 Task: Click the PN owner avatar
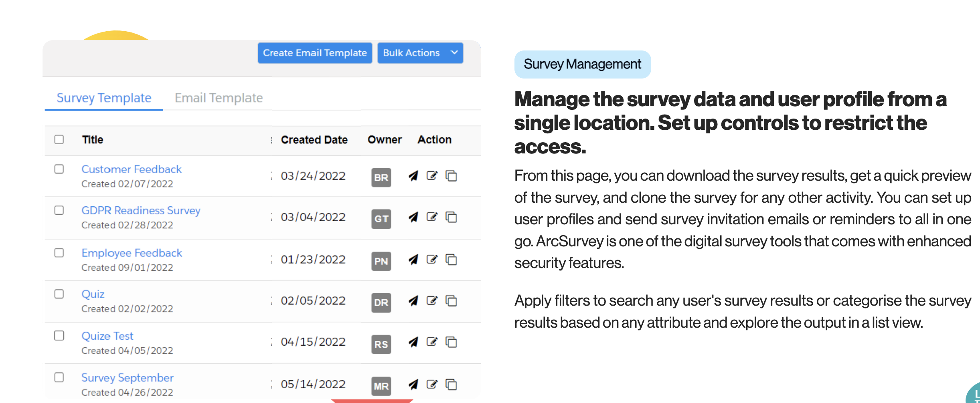point(381,261)
